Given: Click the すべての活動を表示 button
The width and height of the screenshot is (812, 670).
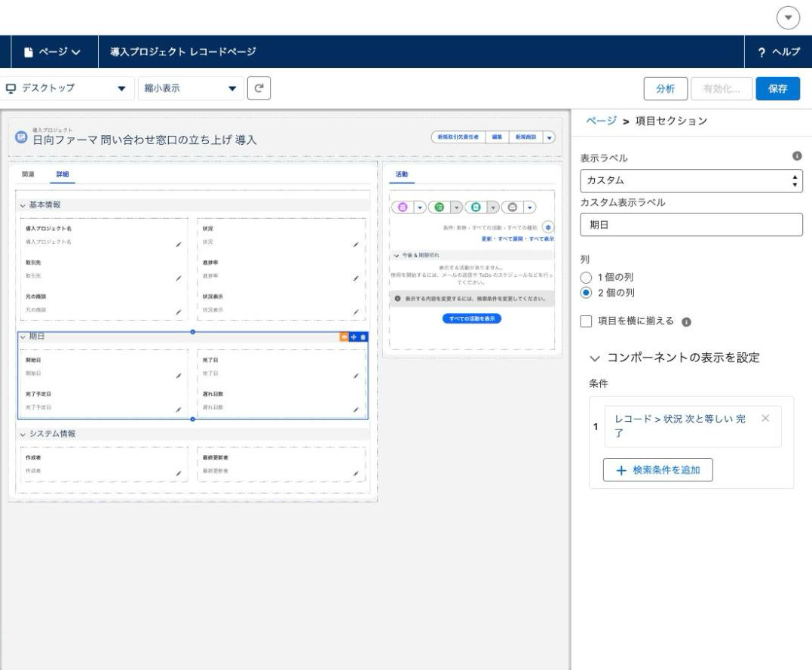Looking at the screenshot, I should [x=472, y=318].
